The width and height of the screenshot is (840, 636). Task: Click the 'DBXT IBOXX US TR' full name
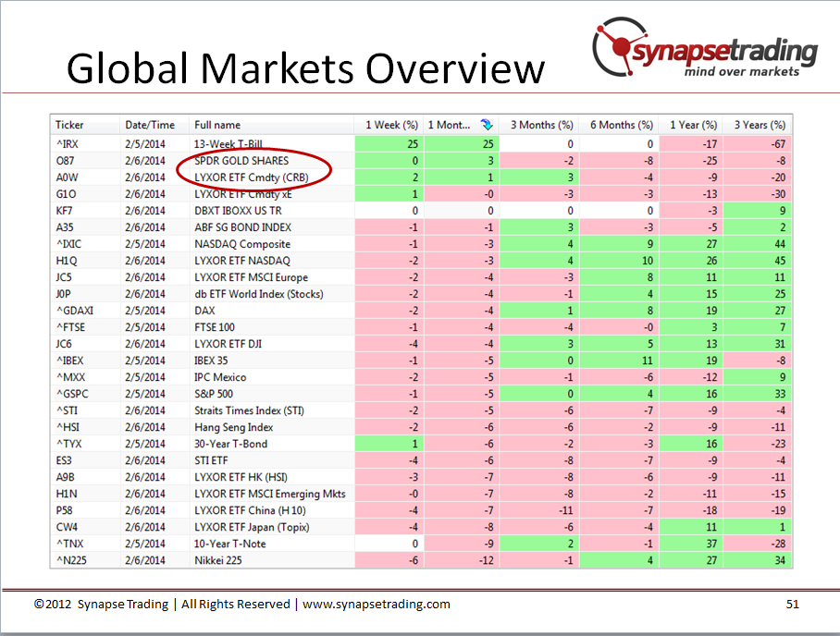point(238,211)
